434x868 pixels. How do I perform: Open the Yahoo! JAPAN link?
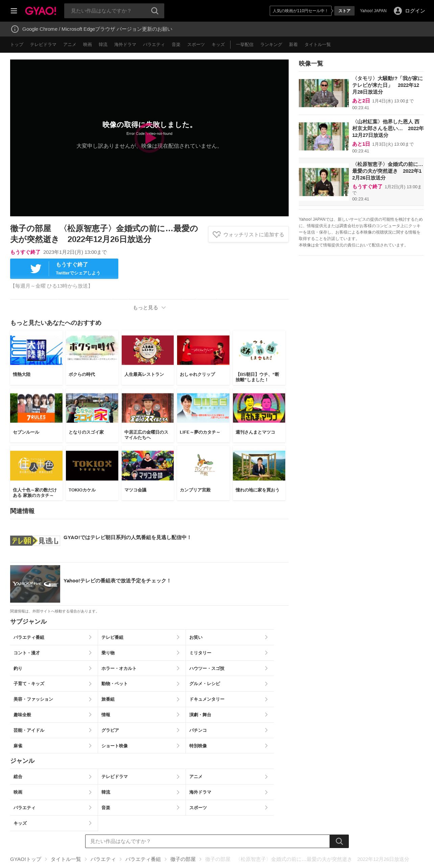pyautogui.click(x=373, y=11)
